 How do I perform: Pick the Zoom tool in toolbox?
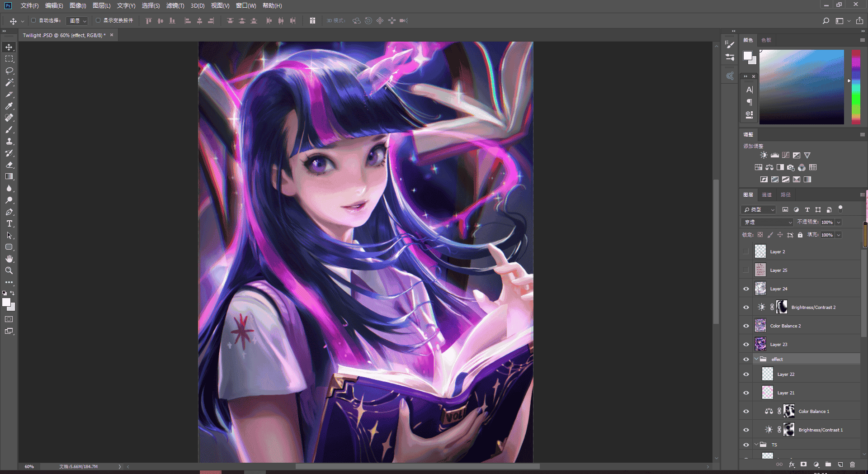[x=9, y=271]
